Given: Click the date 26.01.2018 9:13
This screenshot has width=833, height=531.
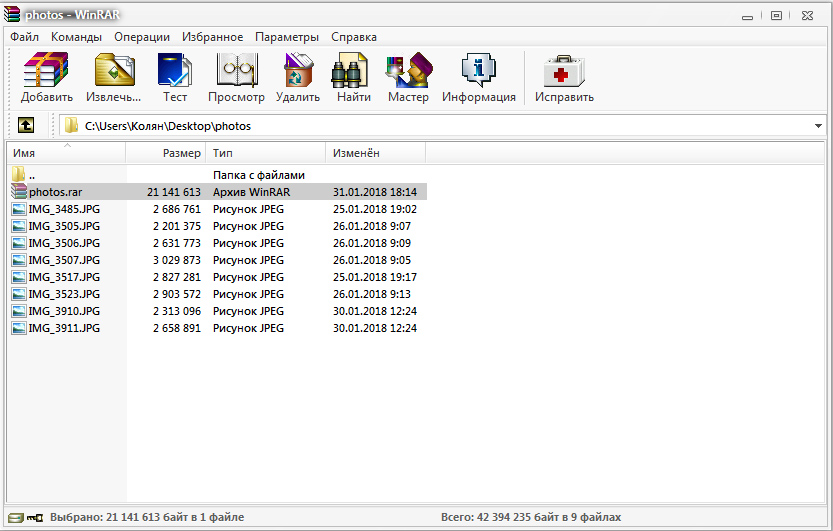Looking at the screenshot, I should [x=372, y=294].
